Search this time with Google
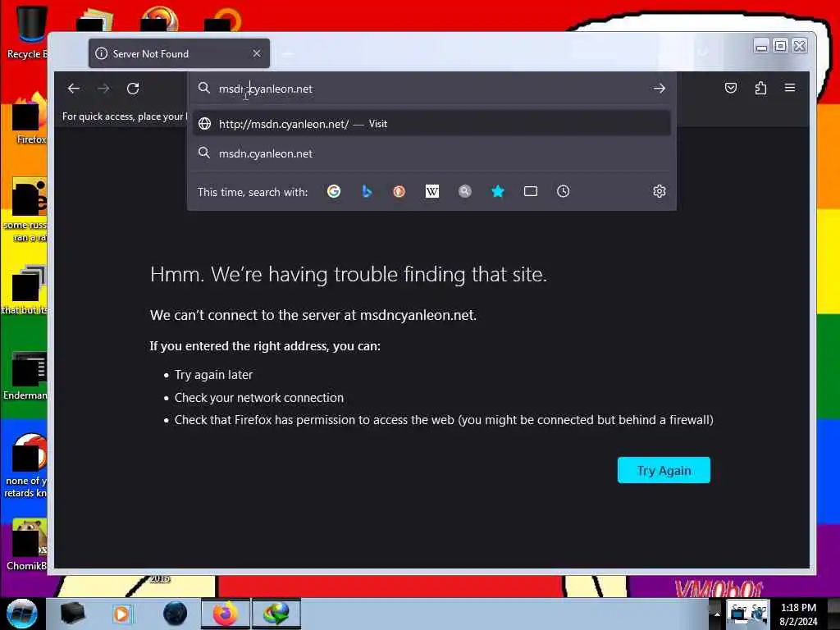Image resolution: width=840 pixels, height=630 pixels. tap(334, 191)
